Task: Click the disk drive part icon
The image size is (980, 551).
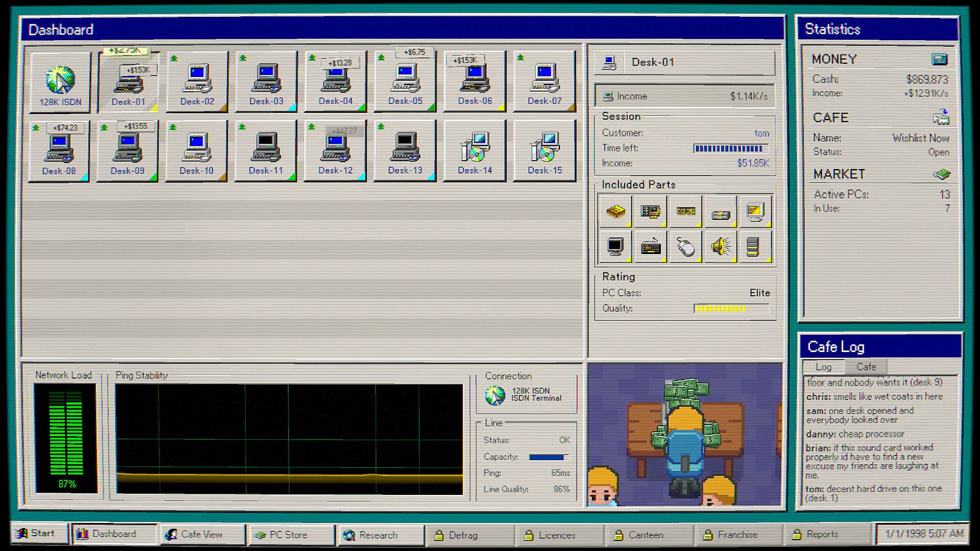Action: pyautogui.click(x=721, y=211)
